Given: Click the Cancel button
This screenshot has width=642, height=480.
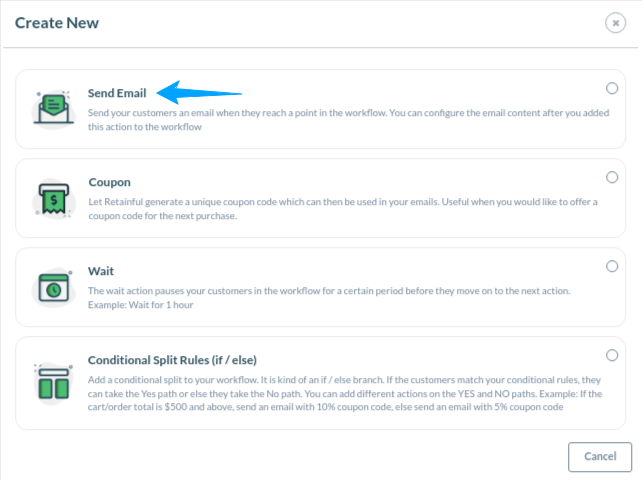Looking at the screenshot, I should point(600,457).
